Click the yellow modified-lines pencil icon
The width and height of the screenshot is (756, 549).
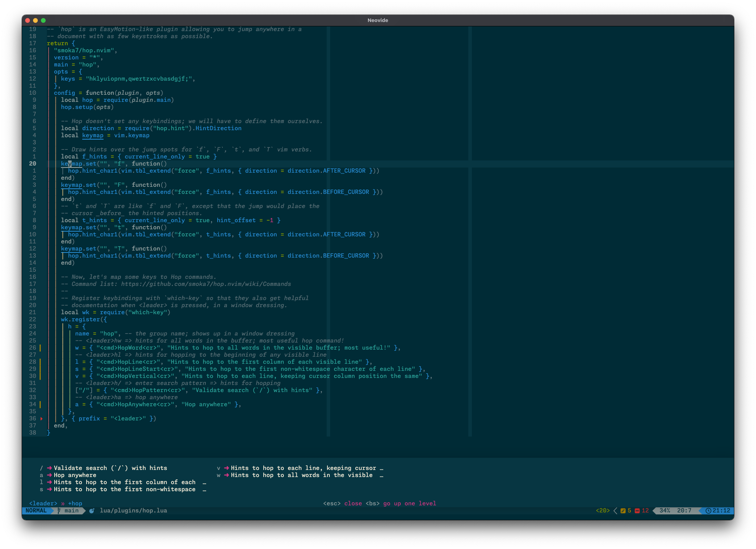[623, 510]
